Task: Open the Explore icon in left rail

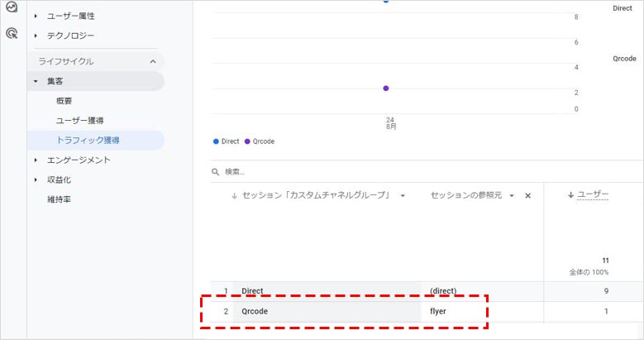Action: click(12, 7)
